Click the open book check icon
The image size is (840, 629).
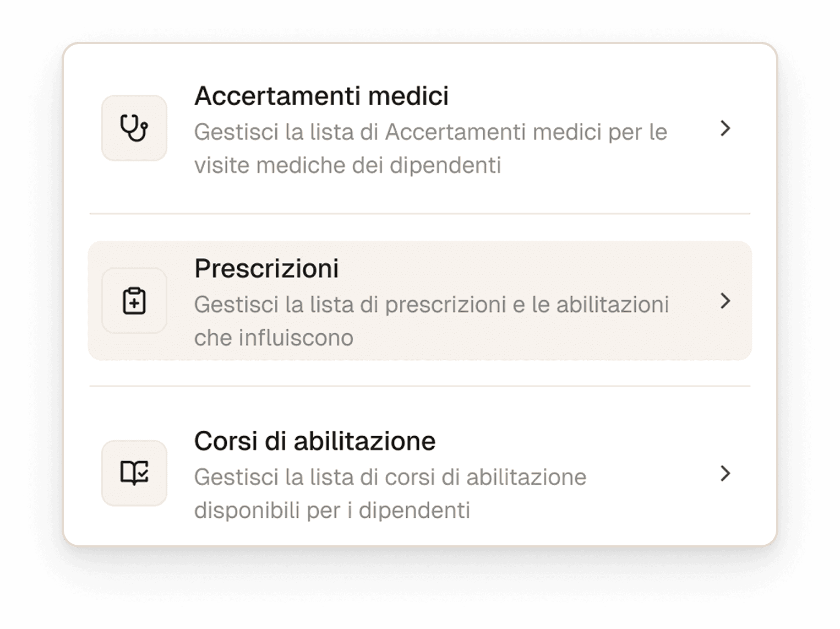pos(134,473)
